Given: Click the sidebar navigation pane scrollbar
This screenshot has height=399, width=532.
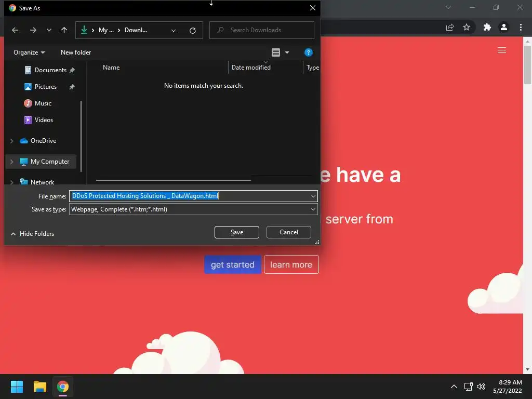Looking at the screenshot, I should pos(81,136).
